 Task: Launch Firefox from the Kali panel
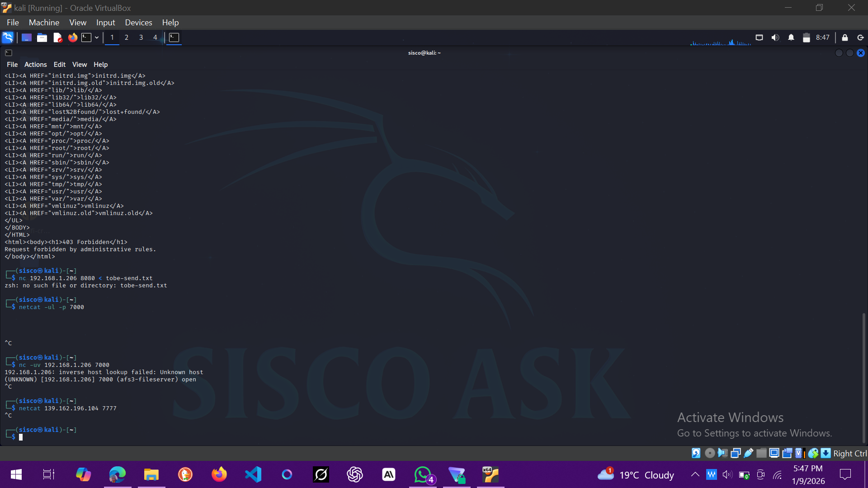[73, 38]
